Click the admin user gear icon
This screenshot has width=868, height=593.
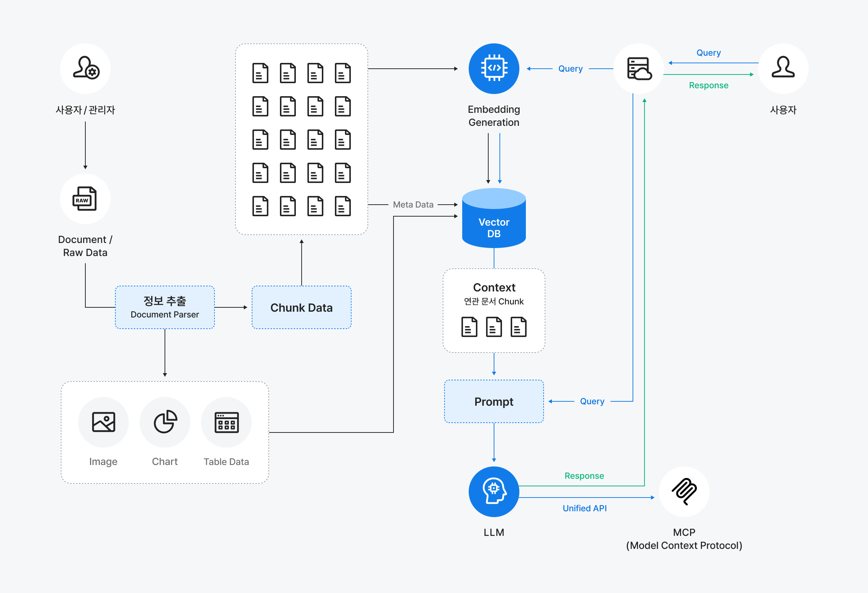pyautogui.click(x=85, y=68)
